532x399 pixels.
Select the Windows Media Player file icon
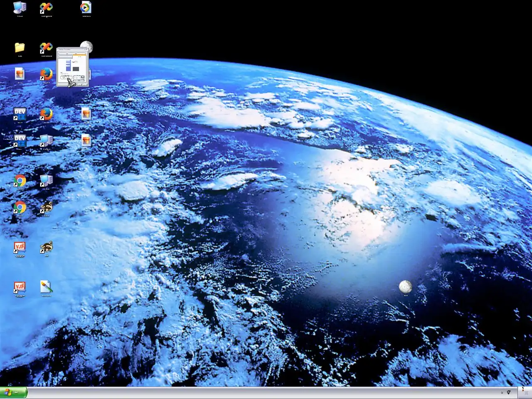86,7
